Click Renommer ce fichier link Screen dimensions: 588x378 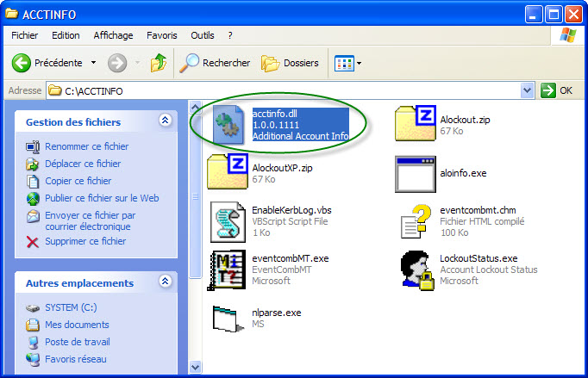click(x=86, y=146)
